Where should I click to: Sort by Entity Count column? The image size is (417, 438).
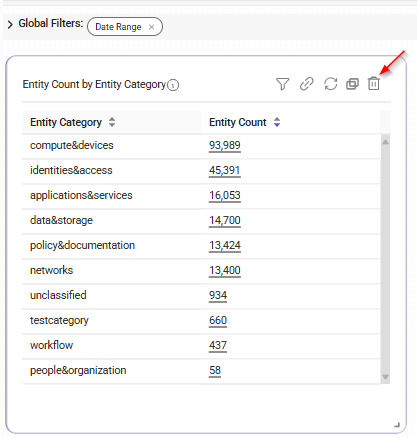[277, 122]
